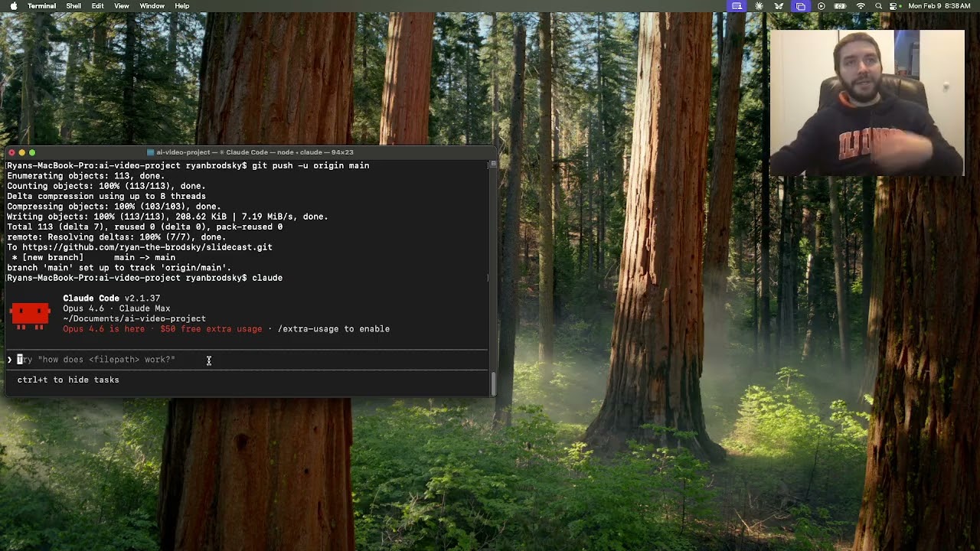This screenshot has height=551, width=980.
Task: Click "branch 'main' set up to track" line
Action: coord(119,268)
